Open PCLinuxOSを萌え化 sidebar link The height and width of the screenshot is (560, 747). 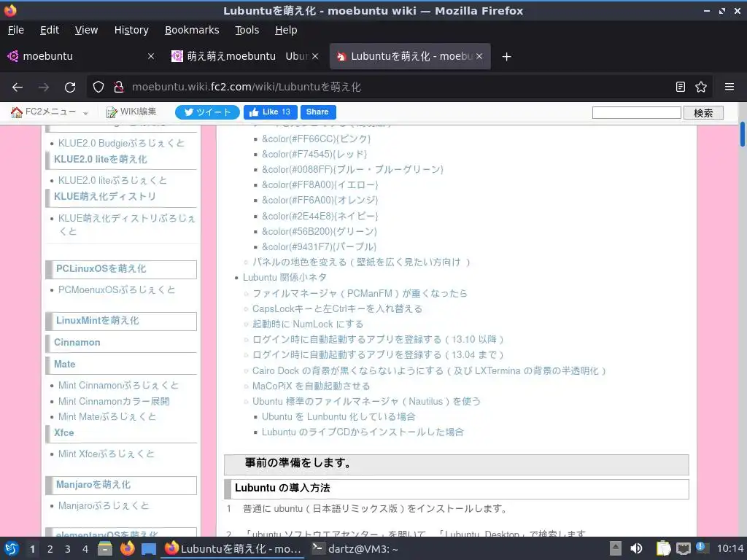coord(101,268)
